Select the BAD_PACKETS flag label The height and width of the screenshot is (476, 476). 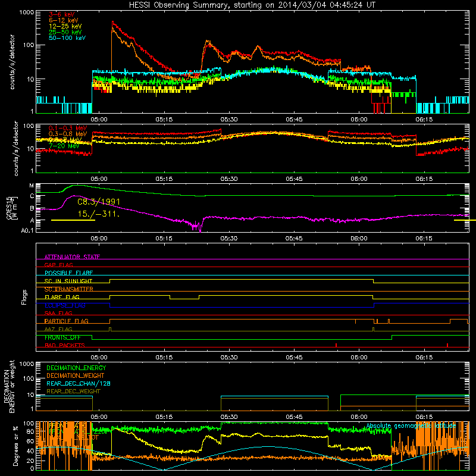[x=65, y=346]
